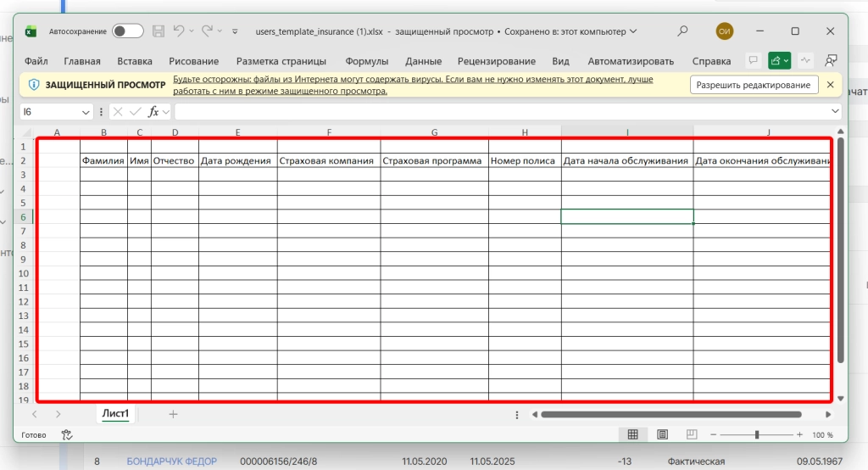Open the Формулы ribbon tab

pos(367,61)
